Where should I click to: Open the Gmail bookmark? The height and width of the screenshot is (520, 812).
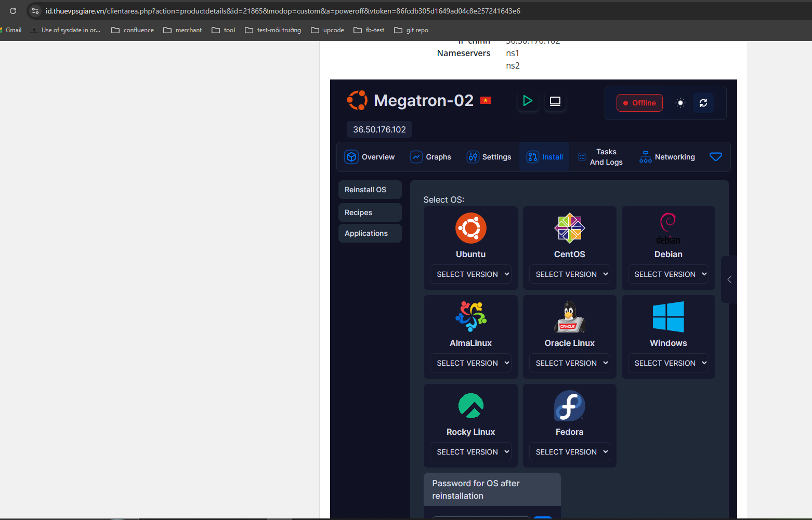click(x=11, y=30)
